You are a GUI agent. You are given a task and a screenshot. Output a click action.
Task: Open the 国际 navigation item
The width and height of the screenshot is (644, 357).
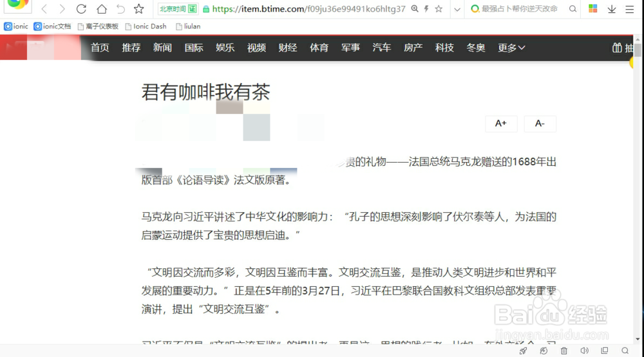194,48
